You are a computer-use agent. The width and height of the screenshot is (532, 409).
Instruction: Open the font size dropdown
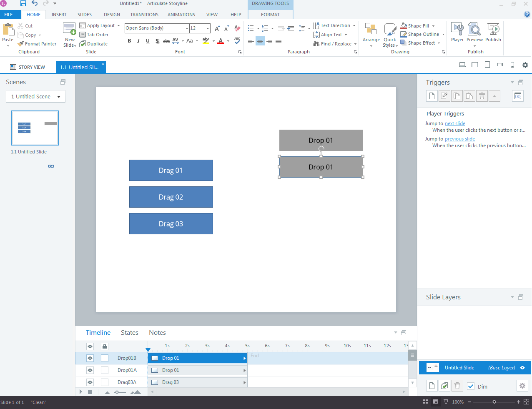[x=208, y=28]
